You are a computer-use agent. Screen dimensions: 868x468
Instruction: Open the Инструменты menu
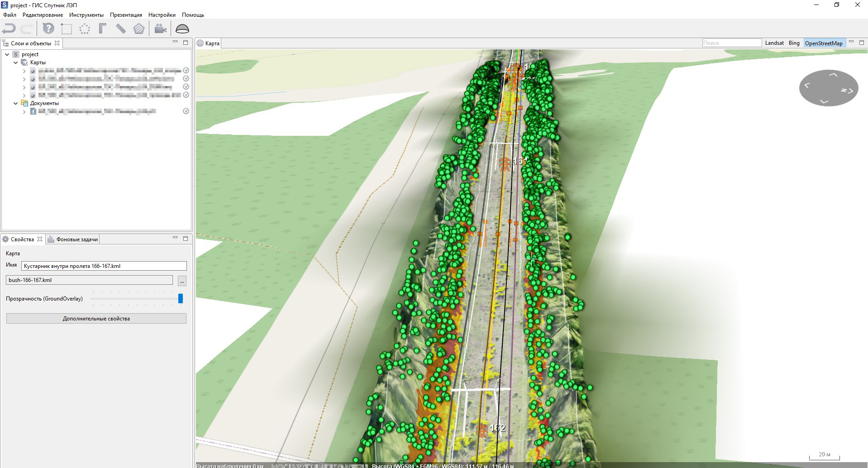[86, 15]
